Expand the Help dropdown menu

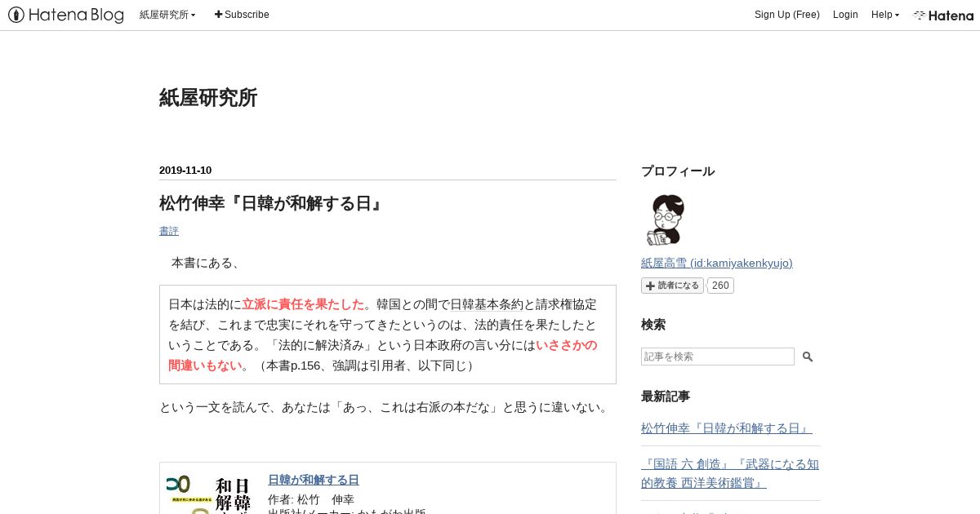pos(885,15)
